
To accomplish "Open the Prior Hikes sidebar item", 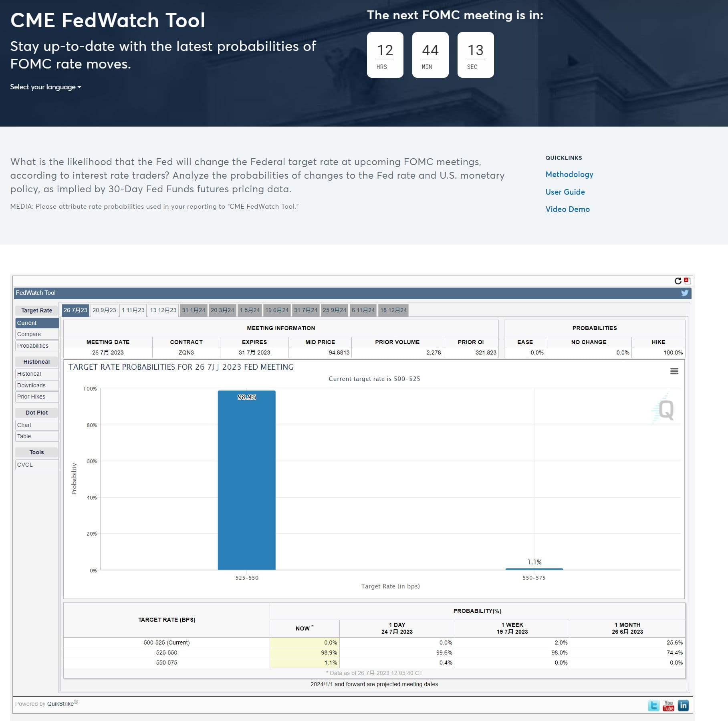I will click(37, 397).
